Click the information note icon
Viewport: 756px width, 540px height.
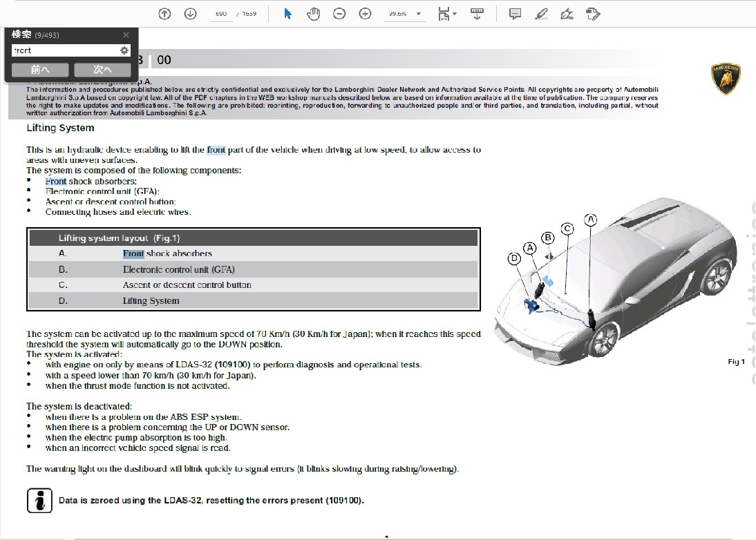[39, 501]
